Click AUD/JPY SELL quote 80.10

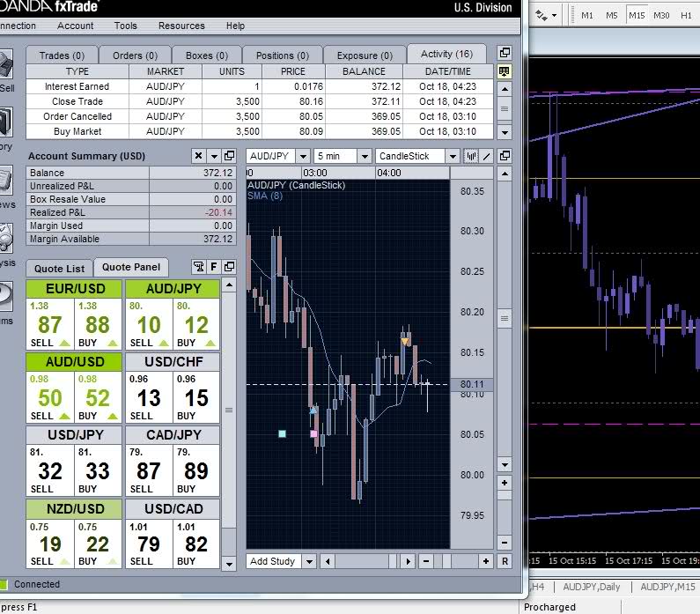point(149,324)
